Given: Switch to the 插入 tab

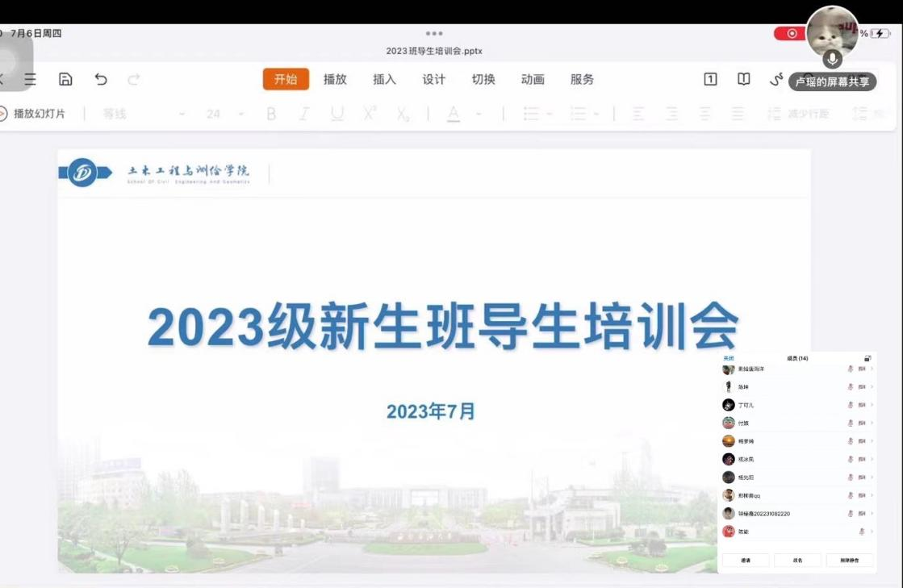Looking at the screenshot, I should tap(385, 79).
